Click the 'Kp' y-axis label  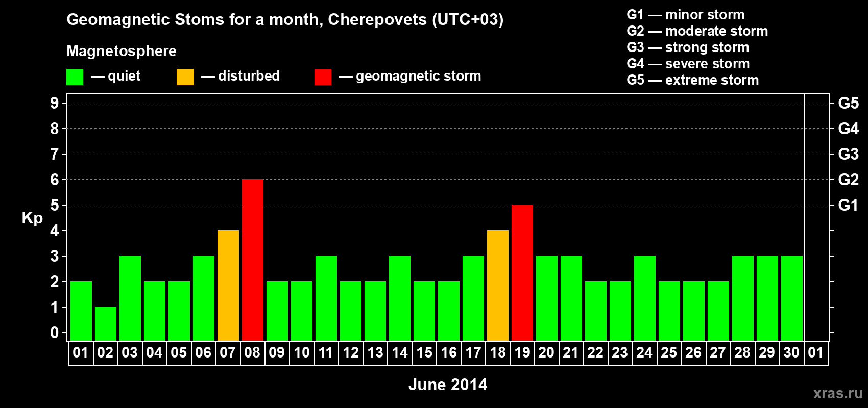tap(32, 218)
